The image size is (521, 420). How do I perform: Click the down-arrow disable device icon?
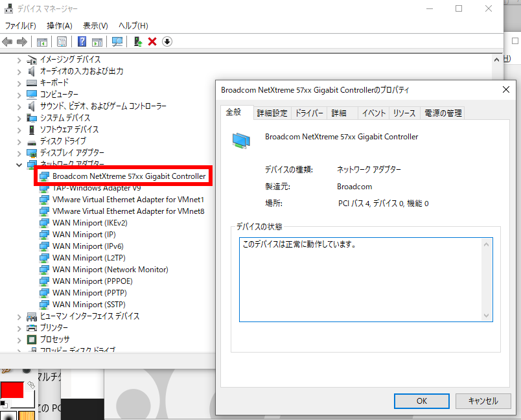click(x=167, y=41)
